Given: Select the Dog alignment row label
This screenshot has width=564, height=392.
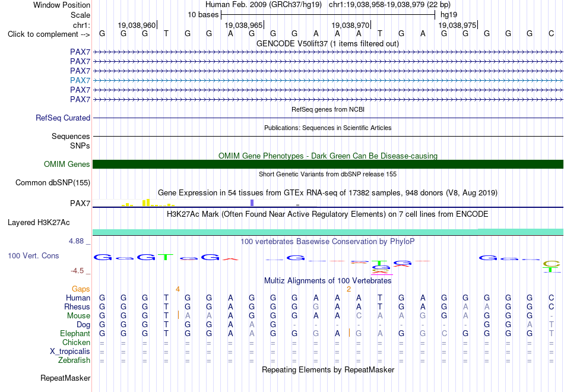Looking at the screenshot, I should (84, 325).
